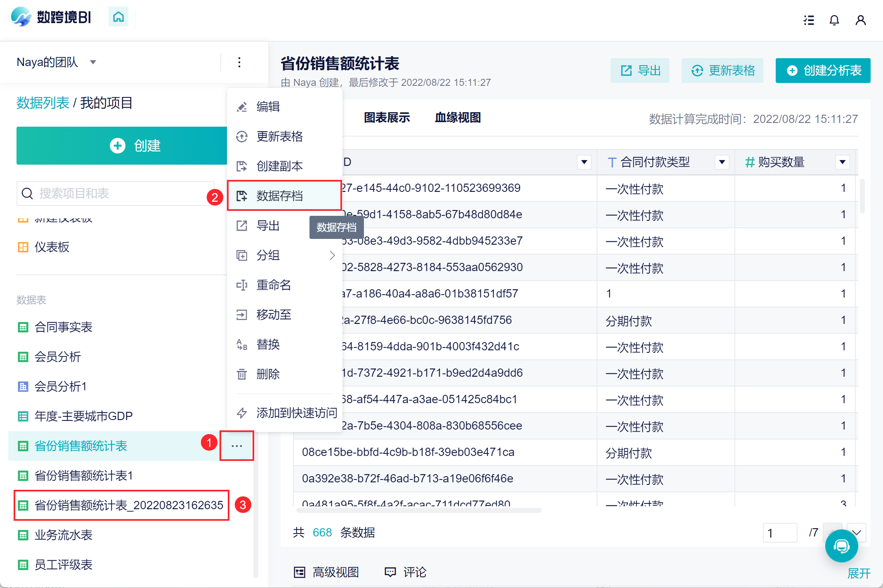Click the ellipsis next to 省份销售额统计表
This screenshot has width=883, height=588.
click(236, 446)
